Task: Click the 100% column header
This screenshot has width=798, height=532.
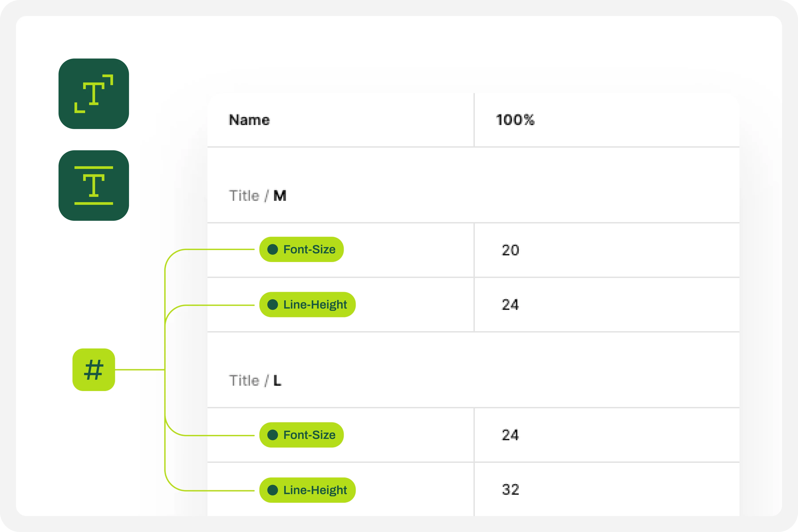Action: pos(515,120)
